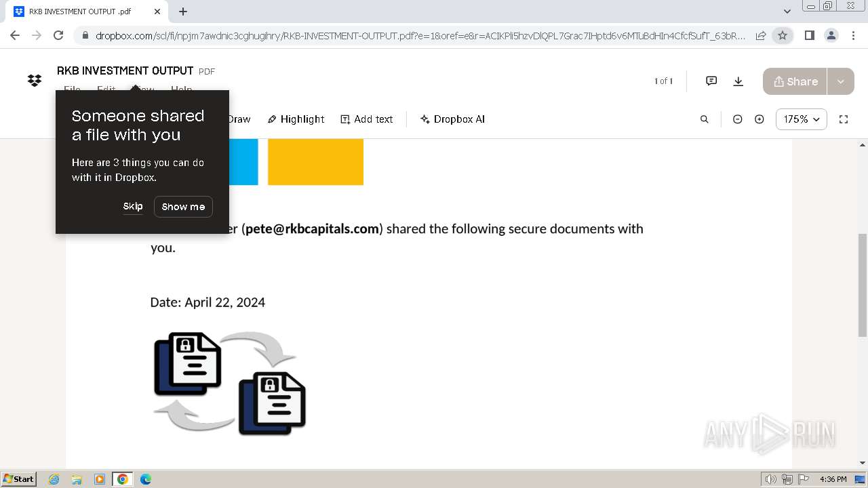Image resolution: width=868 pixels, height=488 pixels.
Task: Reload the current page
Action: (58, 35)
